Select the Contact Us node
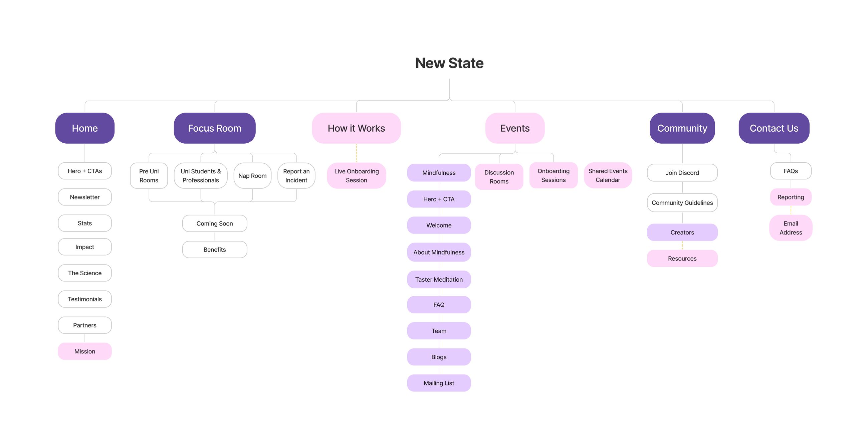Screen dimensions: 868x439 (x=774, y=128)
